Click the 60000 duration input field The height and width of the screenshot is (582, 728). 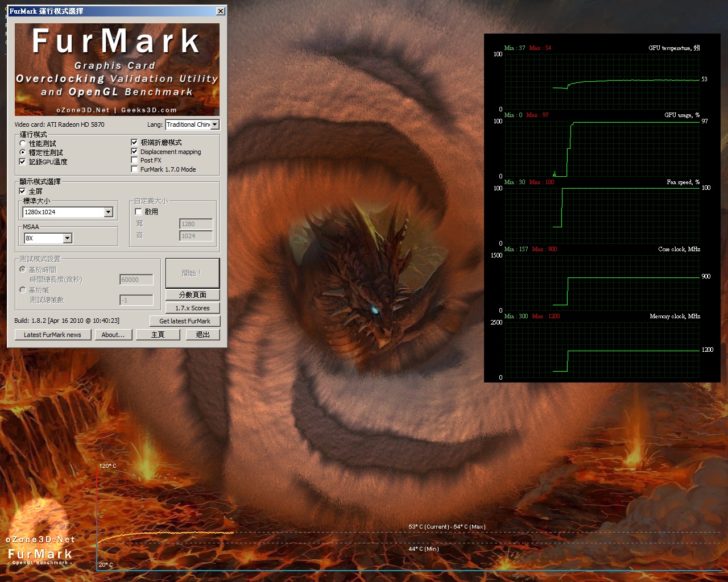click(x=136, y=280)
